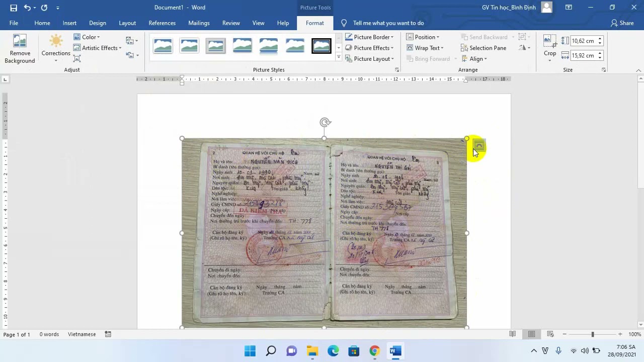Open the File menu

tap(14, 23)
